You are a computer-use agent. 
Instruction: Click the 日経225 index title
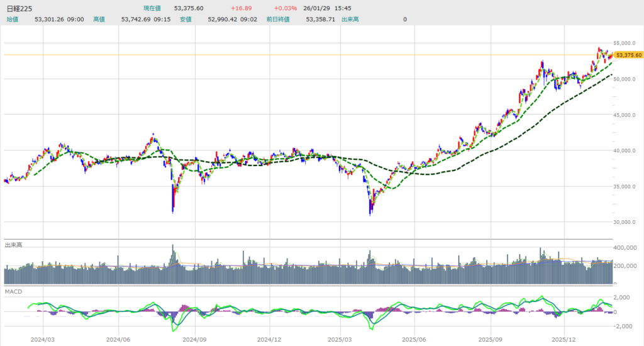[x=19, y=9]
